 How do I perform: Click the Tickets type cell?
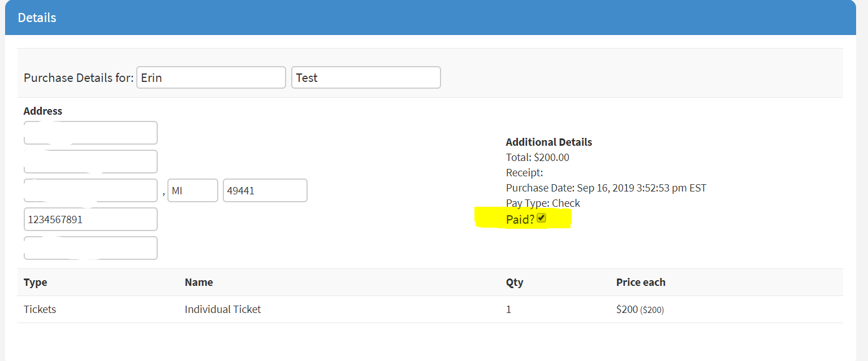point(40,310)
